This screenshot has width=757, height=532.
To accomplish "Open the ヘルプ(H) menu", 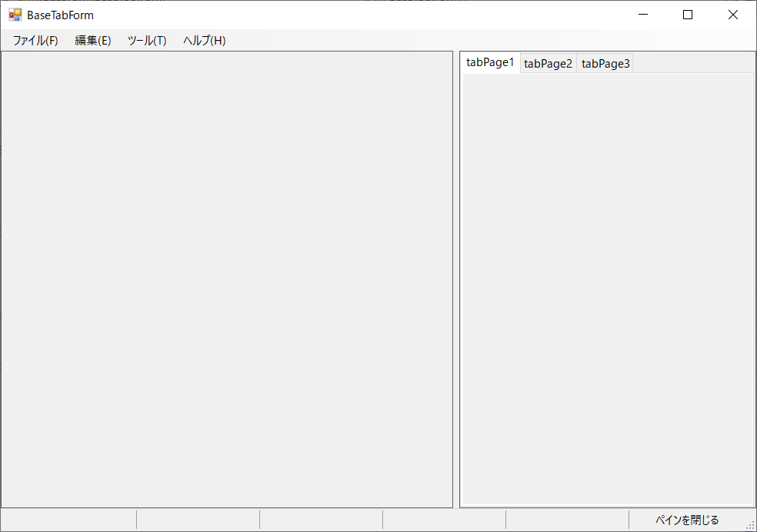I will 205,41.
